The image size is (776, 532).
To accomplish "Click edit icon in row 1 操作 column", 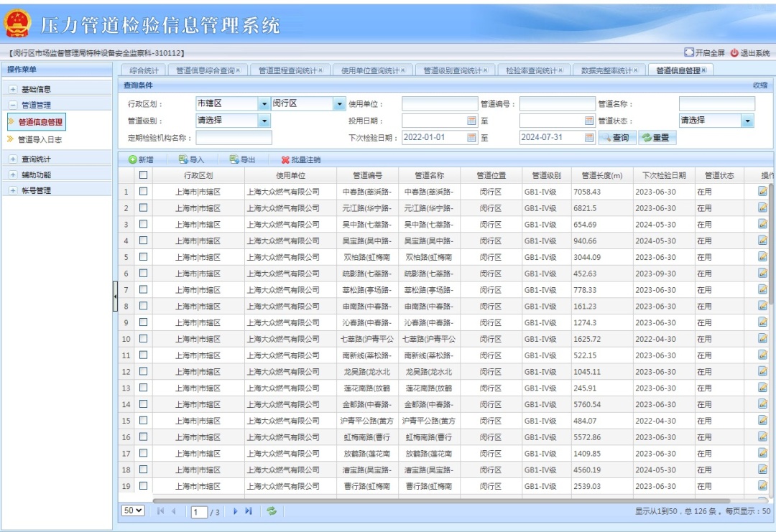I will pos(762,192).
